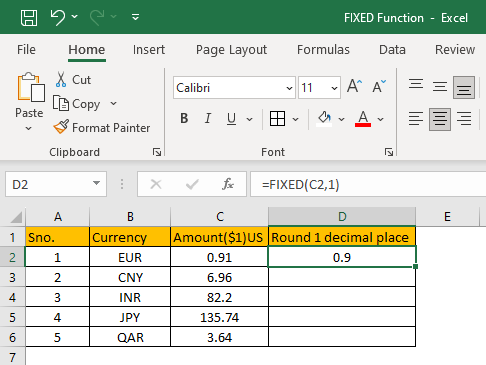Screen dimensions: 486x365
Task: Cancel formula entry with X icon
Action: click(156, 184)
